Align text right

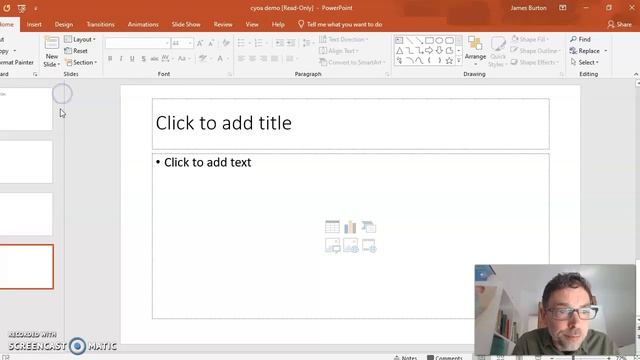tap(263, 59)
